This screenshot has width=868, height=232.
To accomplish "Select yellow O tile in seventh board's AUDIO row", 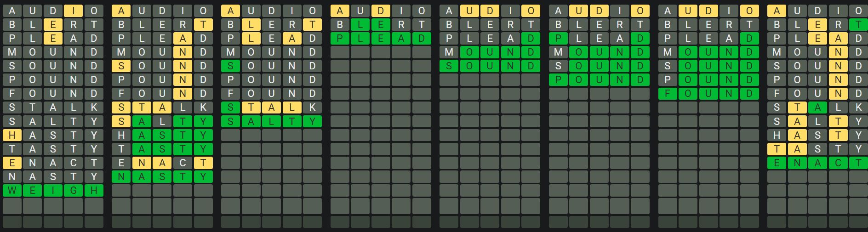I will coord(749,11).
